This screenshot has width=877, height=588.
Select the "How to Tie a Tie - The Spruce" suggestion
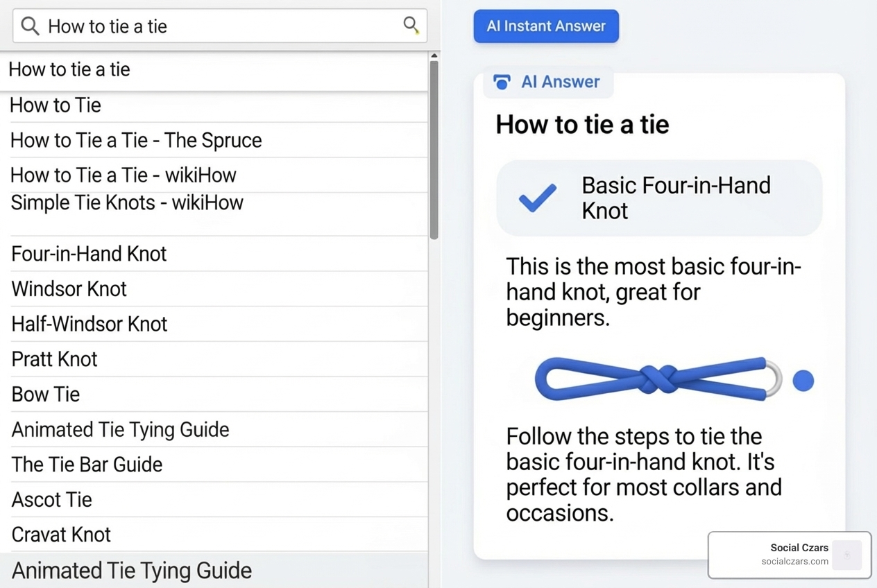click(x=136, y=140)
